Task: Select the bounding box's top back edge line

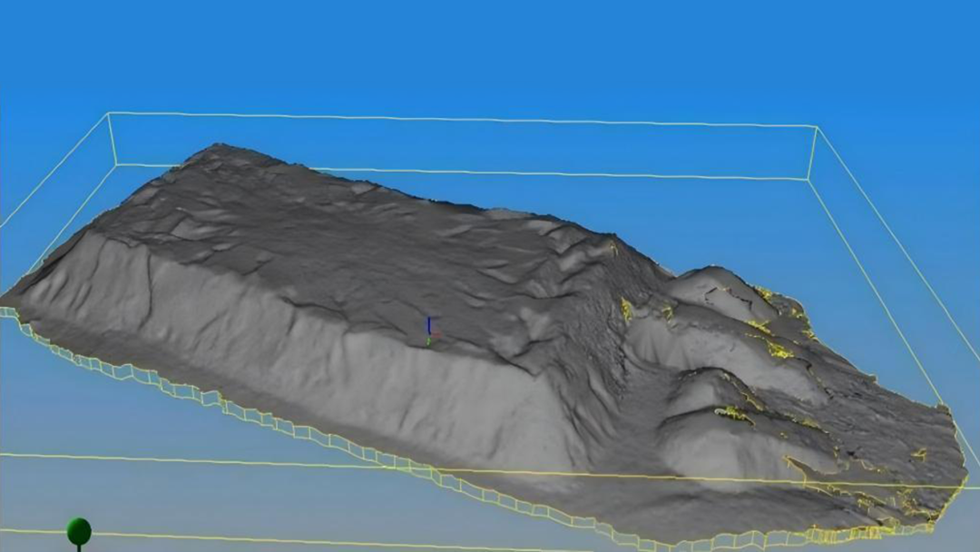Action: point(454,120)
